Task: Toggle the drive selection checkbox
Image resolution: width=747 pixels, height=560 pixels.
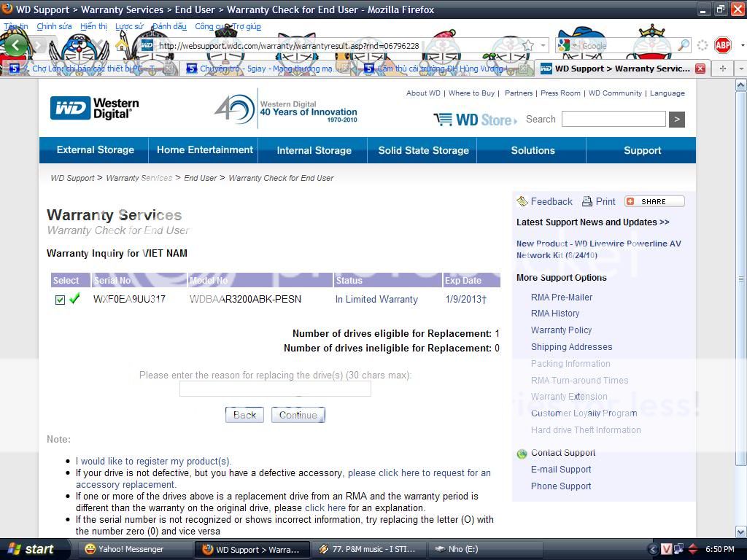Action: pyautogui.click(x=60, y=300)
